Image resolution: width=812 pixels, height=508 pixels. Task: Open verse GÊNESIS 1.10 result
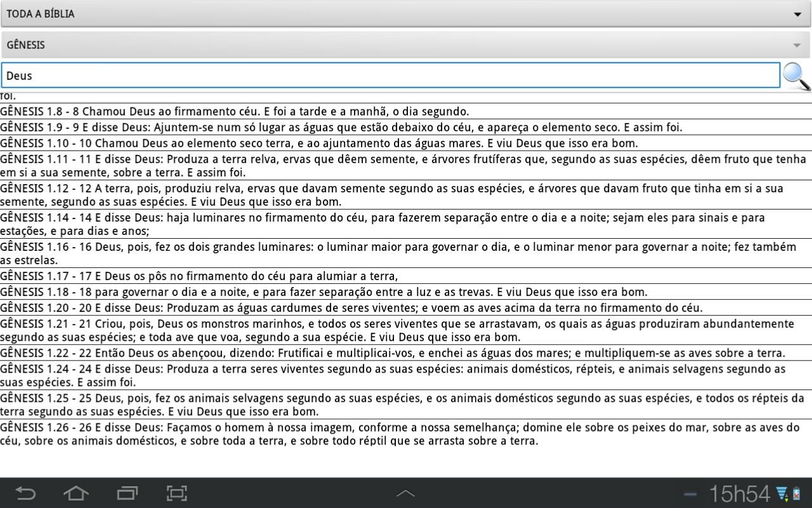point(406,143)
